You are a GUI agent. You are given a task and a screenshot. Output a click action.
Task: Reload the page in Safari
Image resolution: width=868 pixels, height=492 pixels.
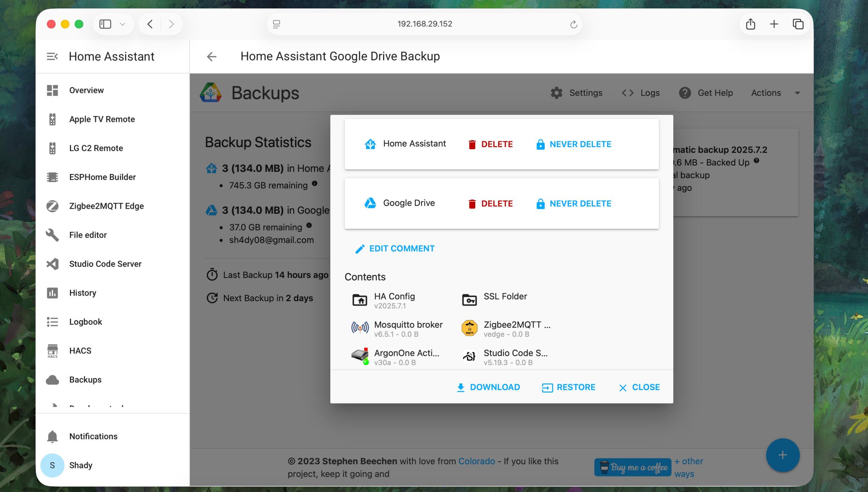[x=574, y=24]
